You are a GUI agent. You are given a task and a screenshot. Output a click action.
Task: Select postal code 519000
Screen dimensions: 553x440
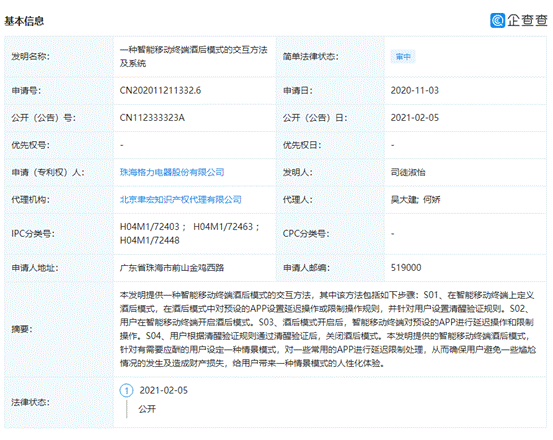coord(406,268)
